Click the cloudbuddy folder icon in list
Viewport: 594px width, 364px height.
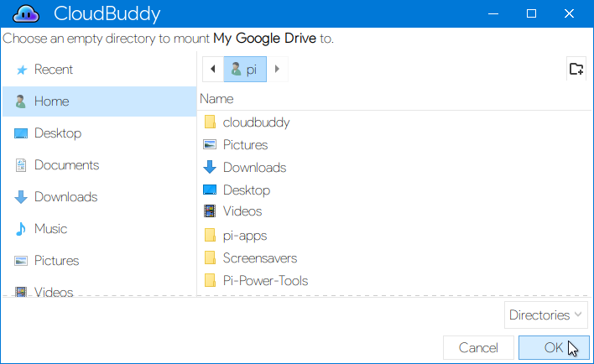(210, 122)
